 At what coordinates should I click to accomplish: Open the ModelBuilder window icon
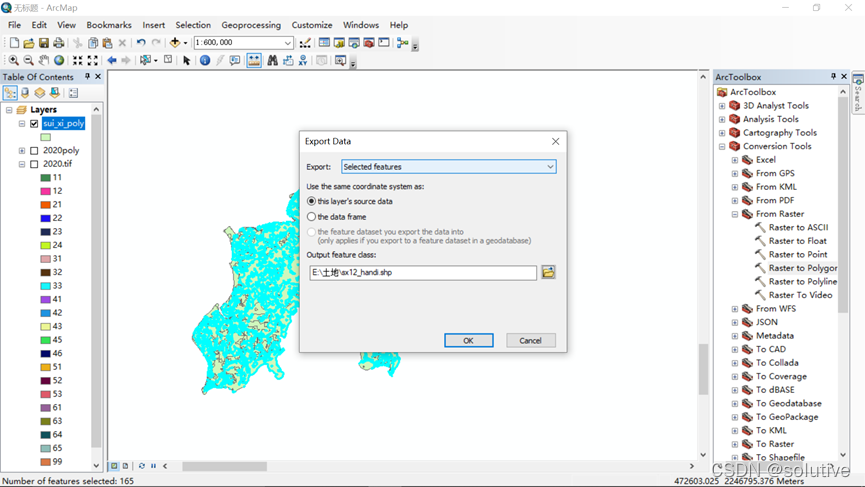click(402, 42)
